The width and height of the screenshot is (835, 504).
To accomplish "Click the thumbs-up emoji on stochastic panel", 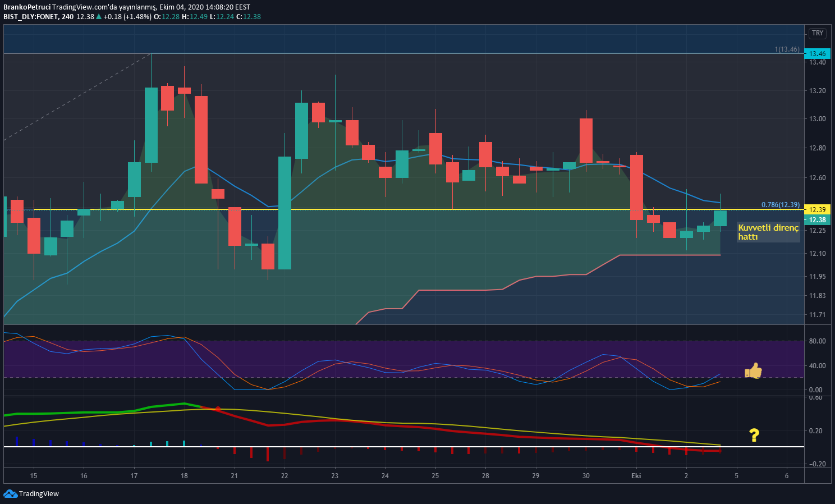I will 753,370.
